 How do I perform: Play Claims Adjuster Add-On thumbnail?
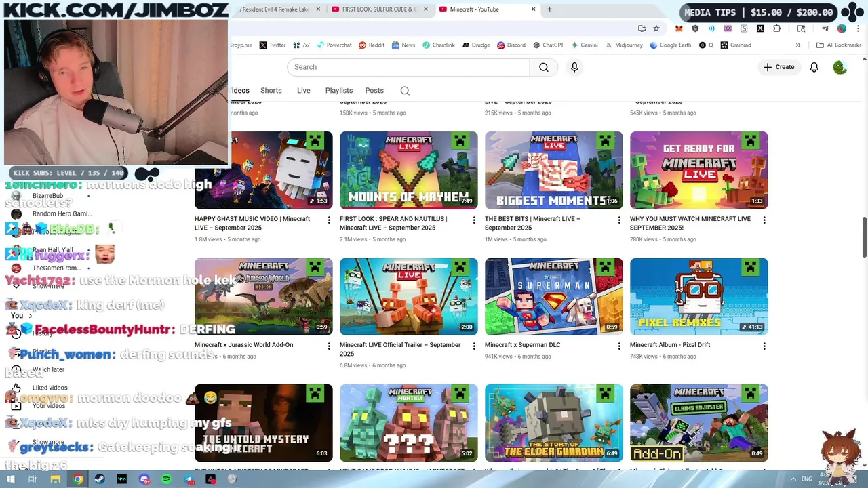pos(698,423)
